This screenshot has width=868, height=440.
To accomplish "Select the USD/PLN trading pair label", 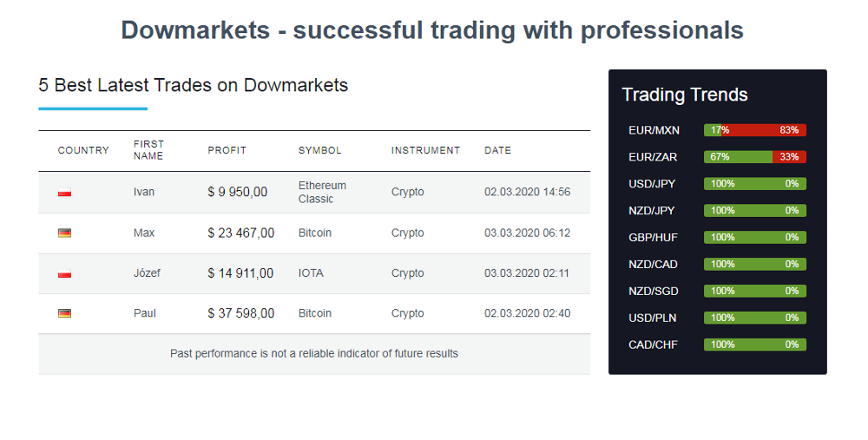I will (x=652, y=319).
